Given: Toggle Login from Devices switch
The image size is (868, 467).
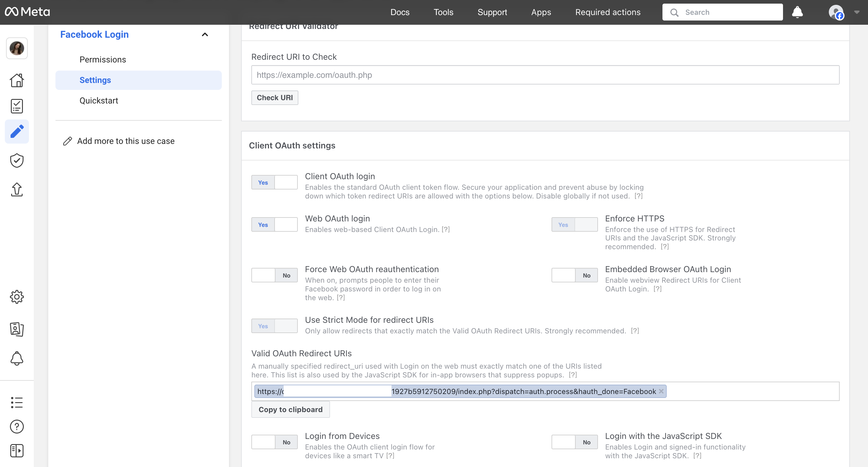Looking at the screenshot, I should (274, 442).
